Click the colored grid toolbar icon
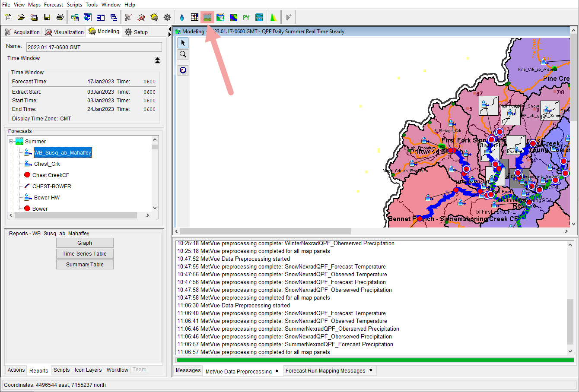 (x=195, y=17)
